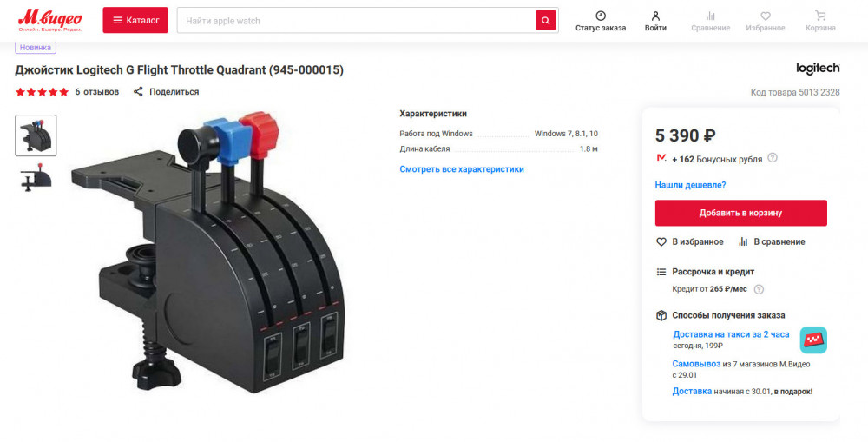Click help icon beside Кредит от 265 ₽/мес
Screen dimensions: 868x442
(x=759, y=289)
